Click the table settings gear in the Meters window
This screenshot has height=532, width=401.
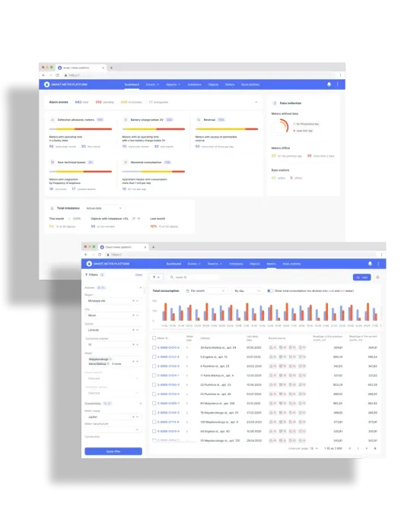tap(377, 277)
